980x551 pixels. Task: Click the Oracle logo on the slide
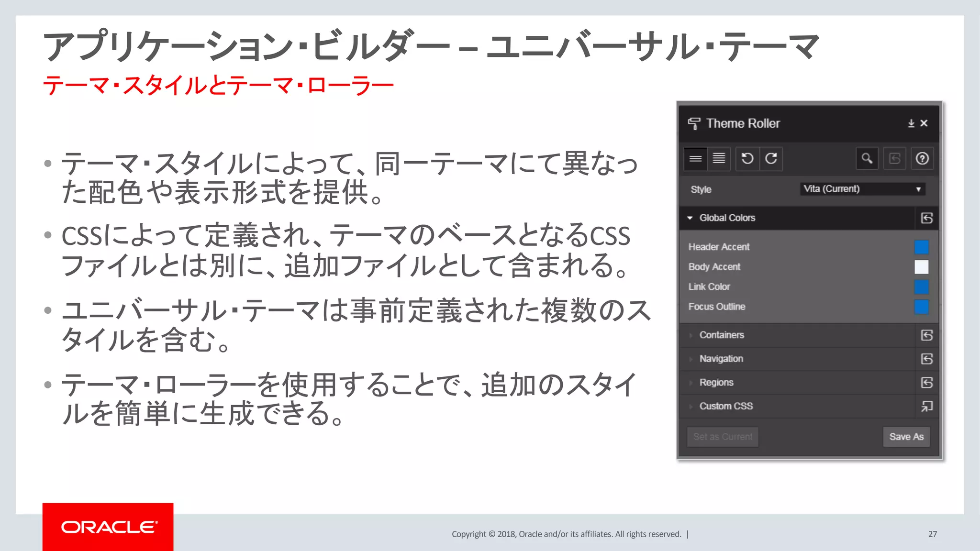tap(108, 527)
